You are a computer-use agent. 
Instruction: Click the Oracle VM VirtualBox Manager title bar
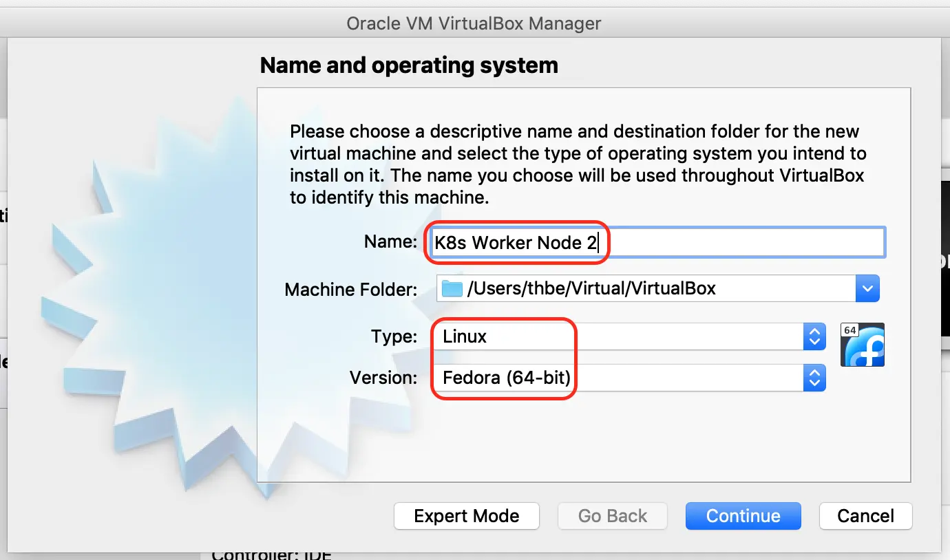tap(474, 23)
